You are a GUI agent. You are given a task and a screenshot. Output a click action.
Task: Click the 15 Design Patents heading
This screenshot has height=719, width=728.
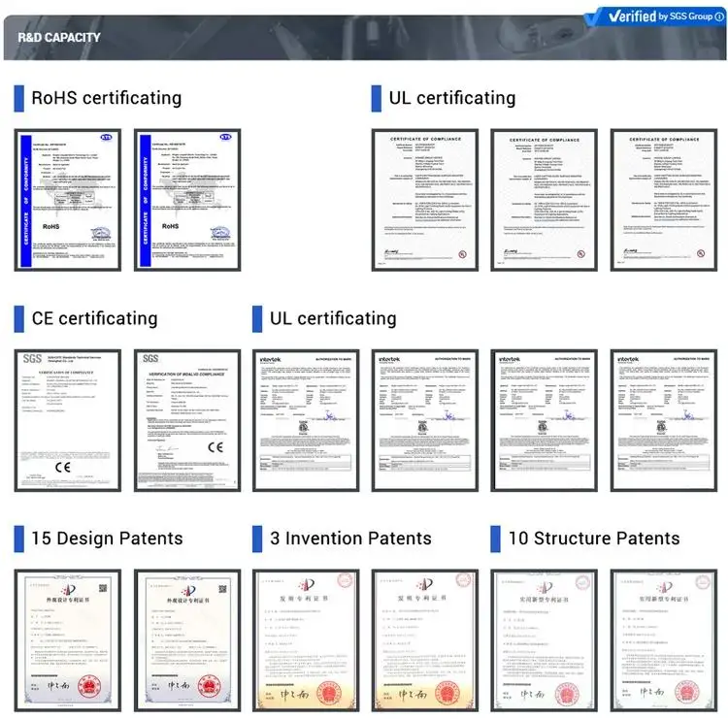pos(107,539)
